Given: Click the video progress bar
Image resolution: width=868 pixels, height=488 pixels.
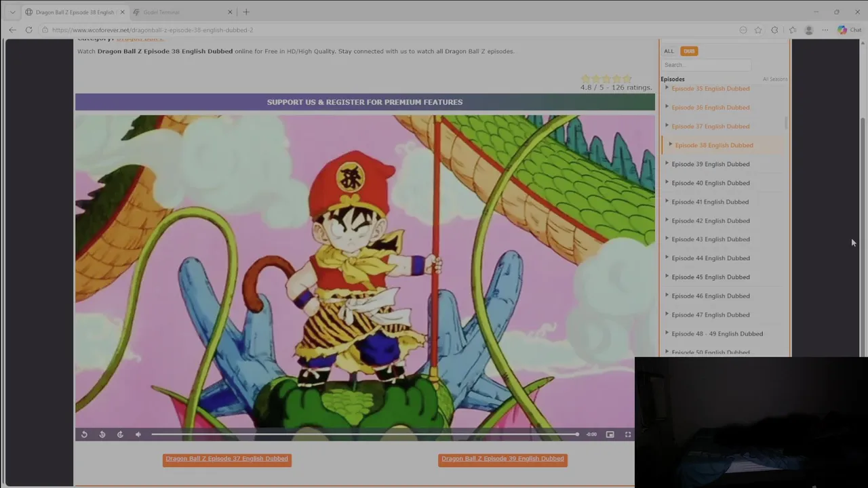Looking at the screenshot, I should [x=365, y=434].
